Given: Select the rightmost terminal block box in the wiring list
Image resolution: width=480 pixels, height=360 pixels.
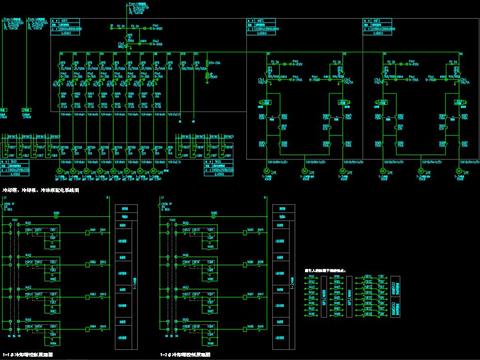Looking at the screenshot, I should [395, 297].
